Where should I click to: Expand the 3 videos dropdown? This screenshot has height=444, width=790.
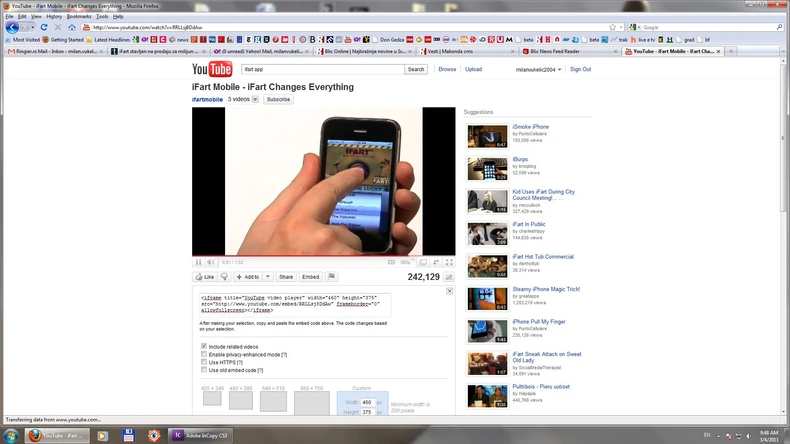pos(255,100)
